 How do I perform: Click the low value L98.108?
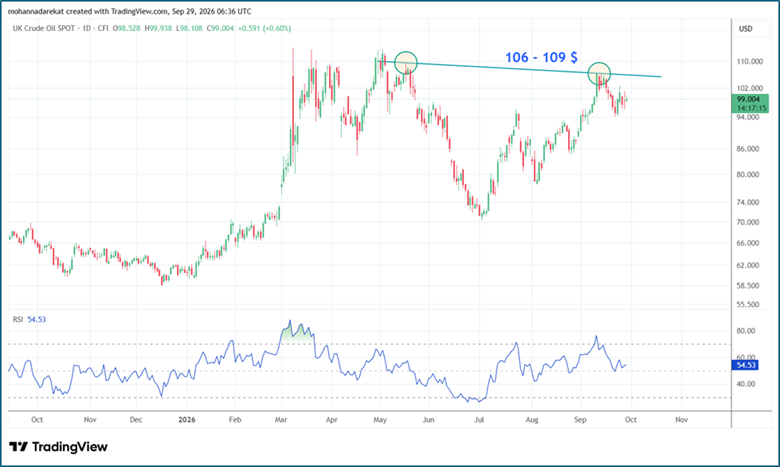click(189, 28)
